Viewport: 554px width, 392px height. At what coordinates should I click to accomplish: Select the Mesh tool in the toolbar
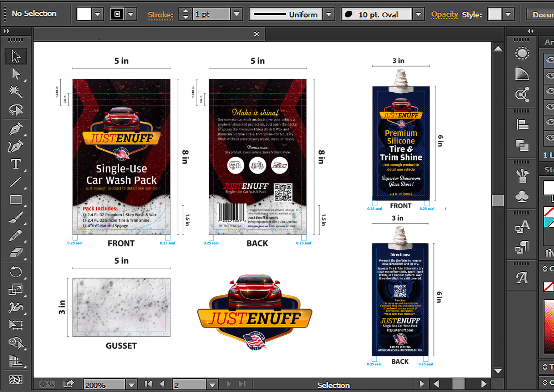point(16,380)
